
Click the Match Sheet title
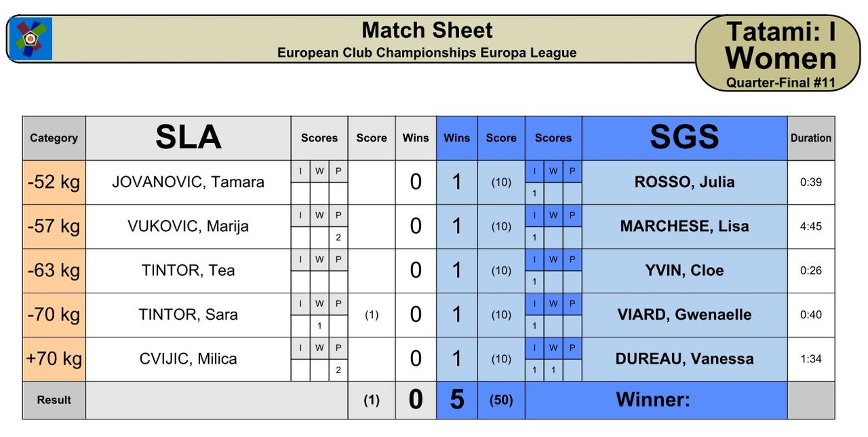[x=427, y=30]
